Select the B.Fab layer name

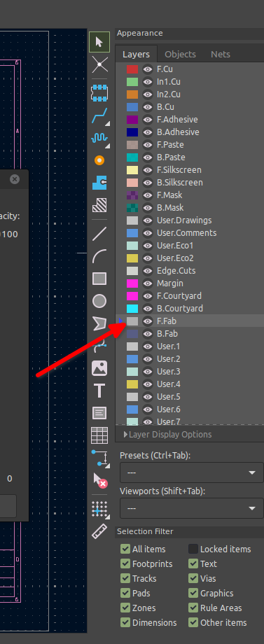(x=167, y=334)
